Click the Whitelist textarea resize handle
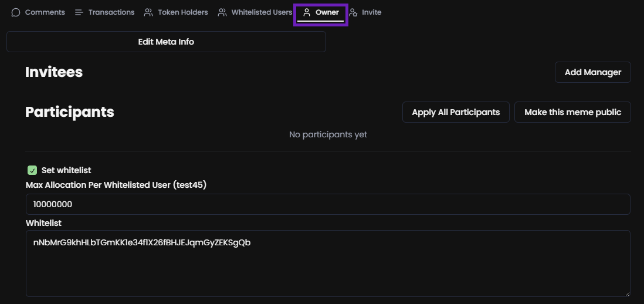The width and height of the screenshot is (644, 304). [626, 293]
